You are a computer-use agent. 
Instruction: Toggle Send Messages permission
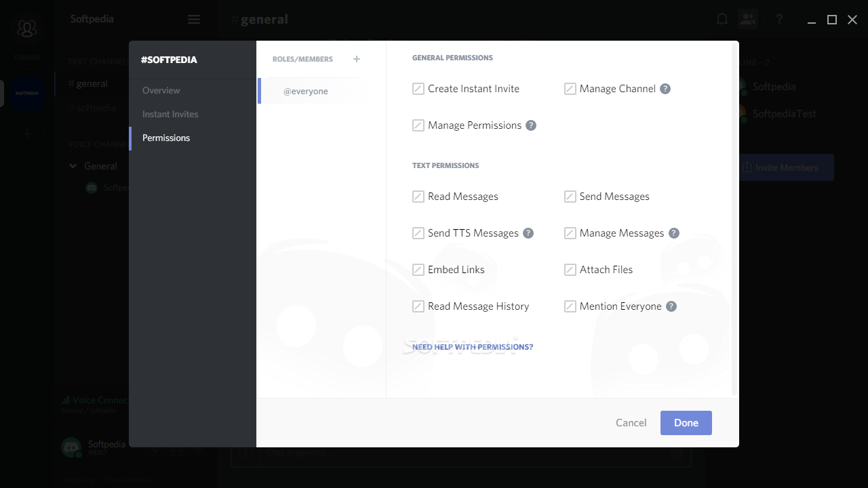570,197
